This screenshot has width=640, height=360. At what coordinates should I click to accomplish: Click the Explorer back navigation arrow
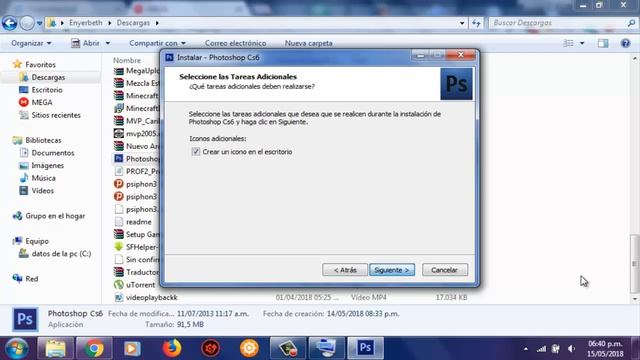pos(9,23)
